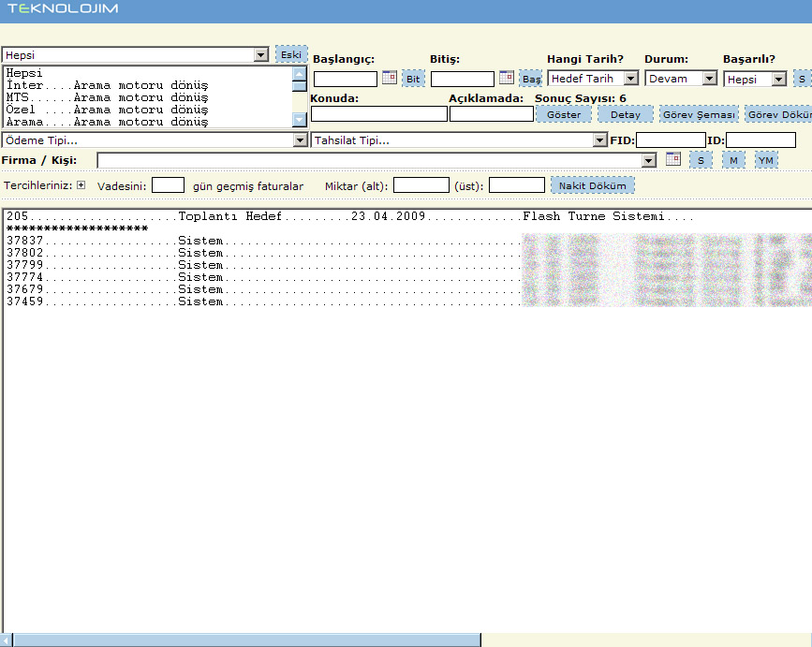Click the Göster button
This screenshot has width=812, height=647.
point(564,114)
